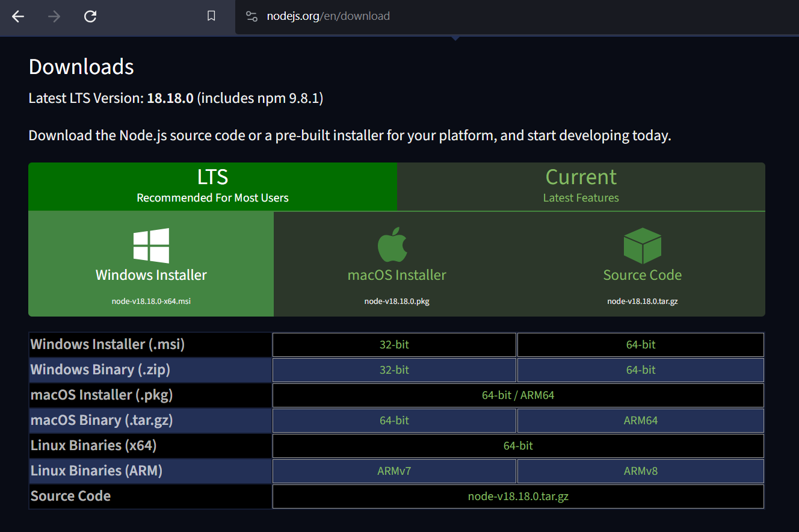Click the Apple logo icon
The height and width of the screenshot is (532, 799).
pos(393,245)
